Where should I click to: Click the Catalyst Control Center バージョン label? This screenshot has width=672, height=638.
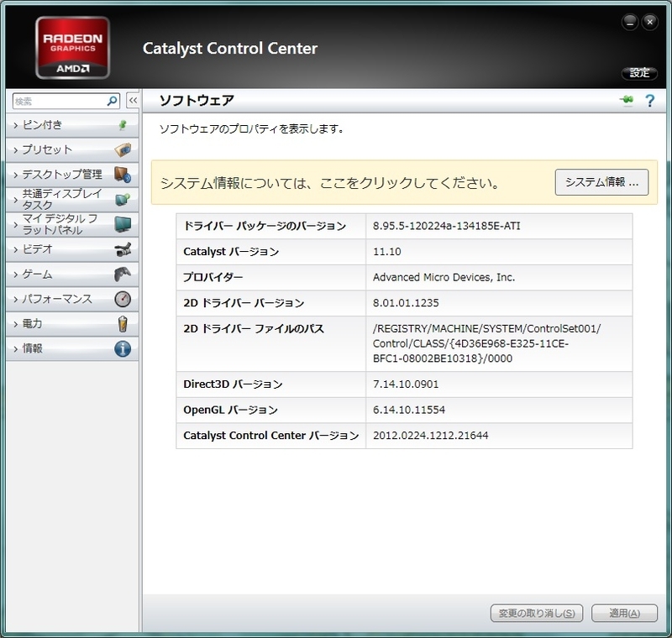(270, 436)
